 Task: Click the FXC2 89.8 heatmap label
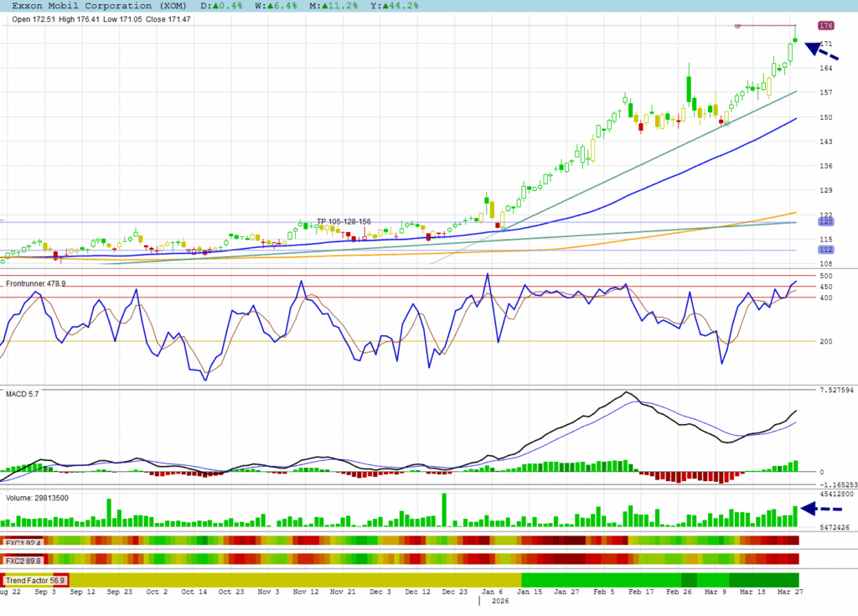[23, 561]
